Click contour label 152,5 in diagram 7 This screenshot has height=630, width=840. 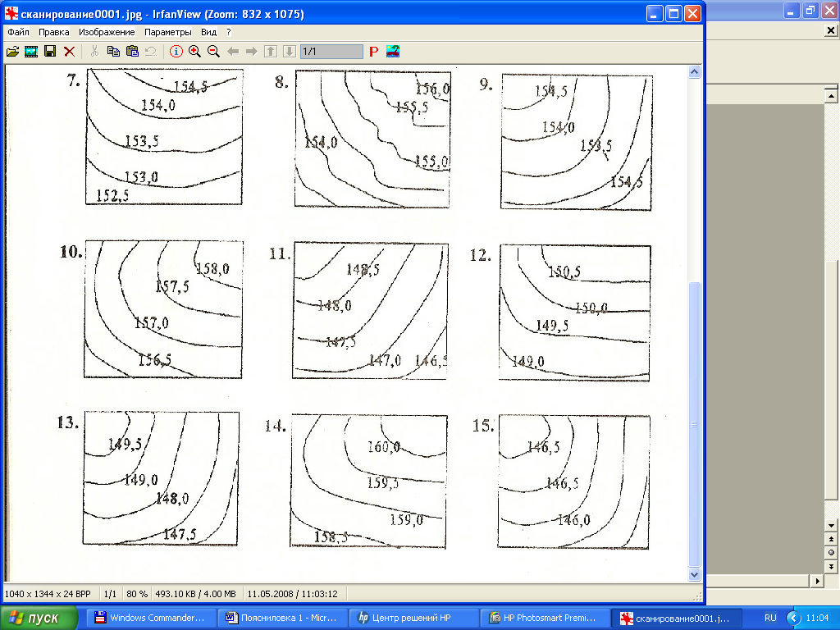point(112,195)
